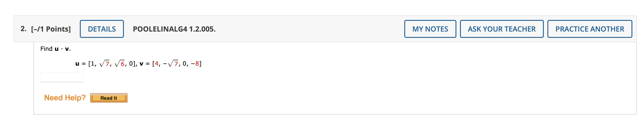Open MY NOTES for this problem
Screen dimensions: 644x137
click(430, 29)
